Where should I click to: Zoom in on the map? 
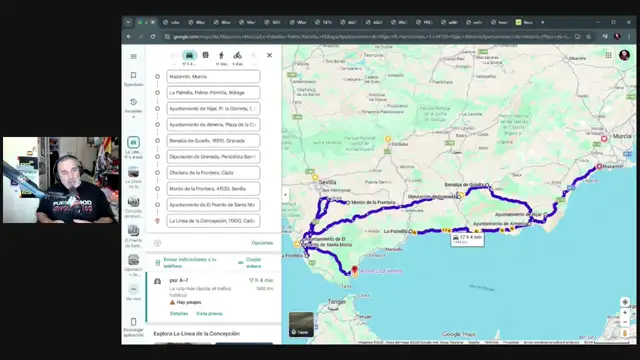click(625, 313)
